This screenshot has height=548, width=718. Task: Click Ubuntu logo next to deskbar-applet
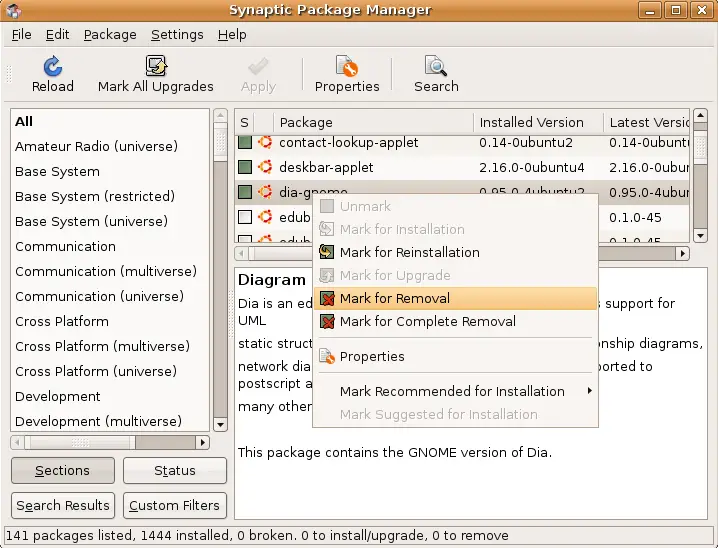(x=265, y=167)
